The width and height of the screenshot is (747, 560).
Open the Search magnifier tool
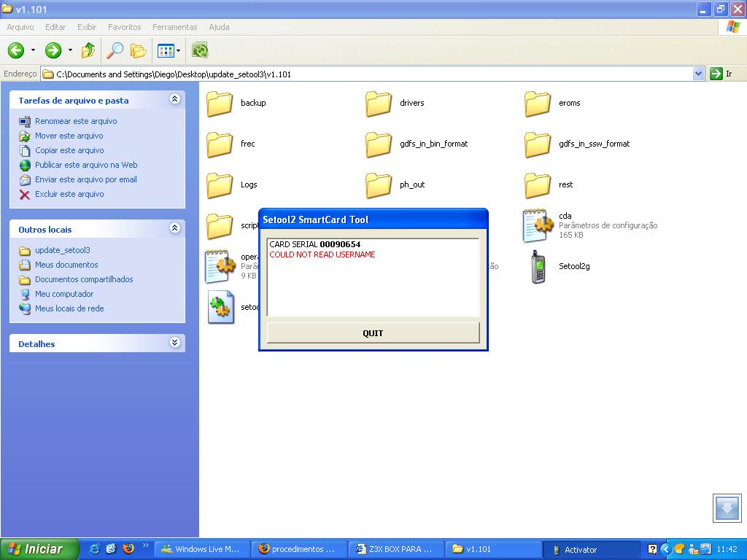click(115, 50)
